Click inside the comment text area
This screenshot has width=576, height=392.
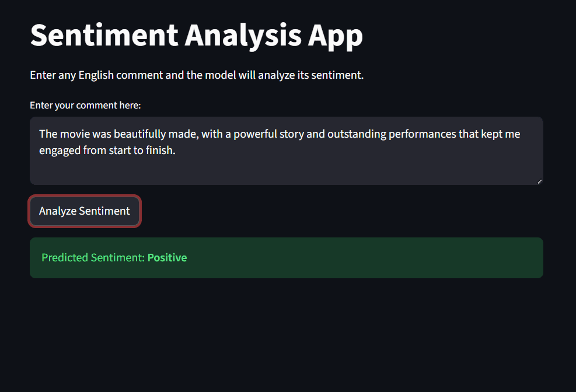coord(286,167)
